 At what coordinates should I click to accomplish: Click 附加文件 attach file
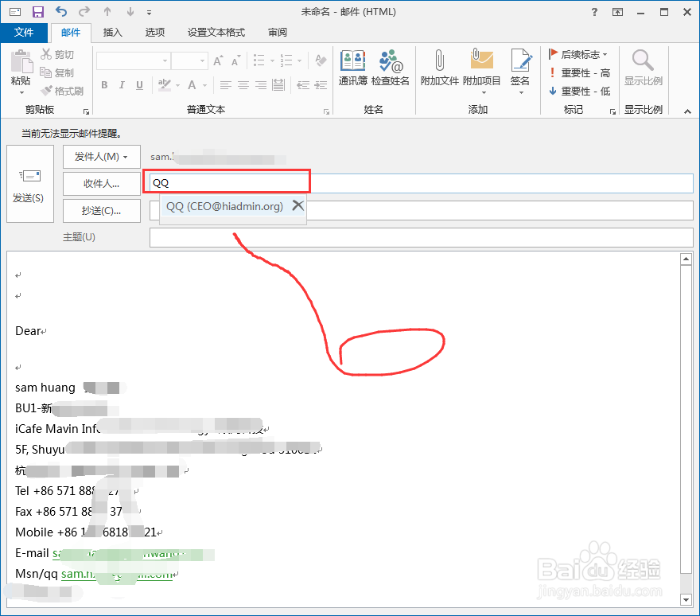click(x=440, y=68)
